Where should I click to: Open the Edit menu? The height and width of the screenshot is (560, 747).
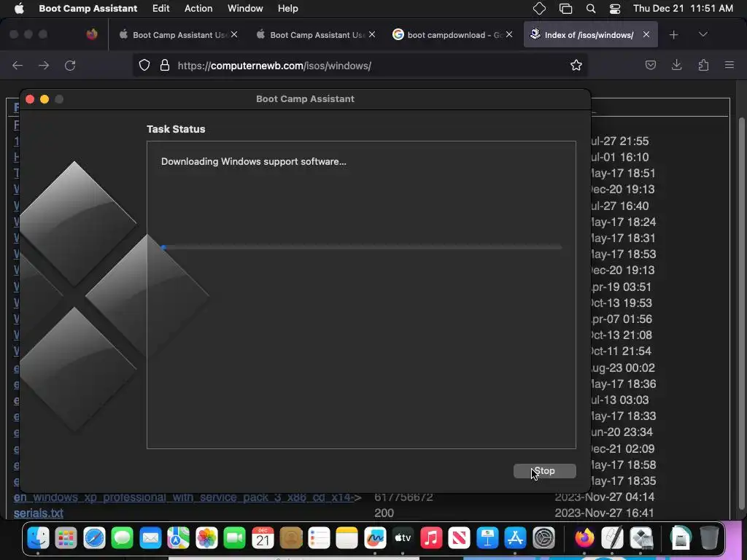coord(160,8)
